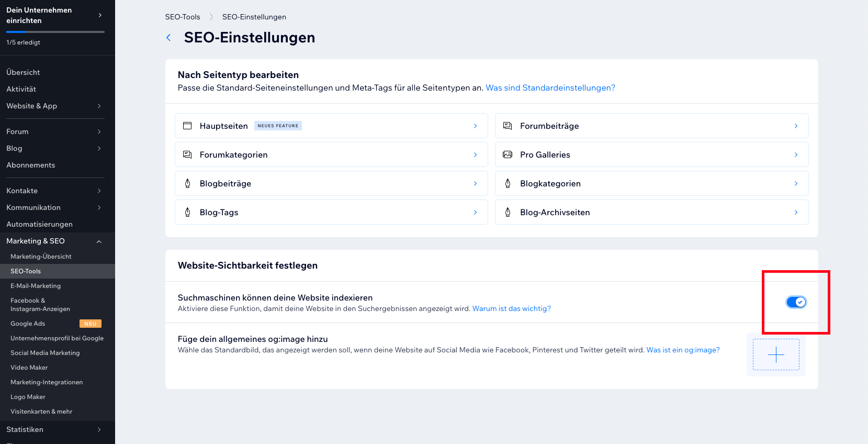Click "Warum ist das wichtig?" link
Screen dimensions: 868x444
(511, 309)
